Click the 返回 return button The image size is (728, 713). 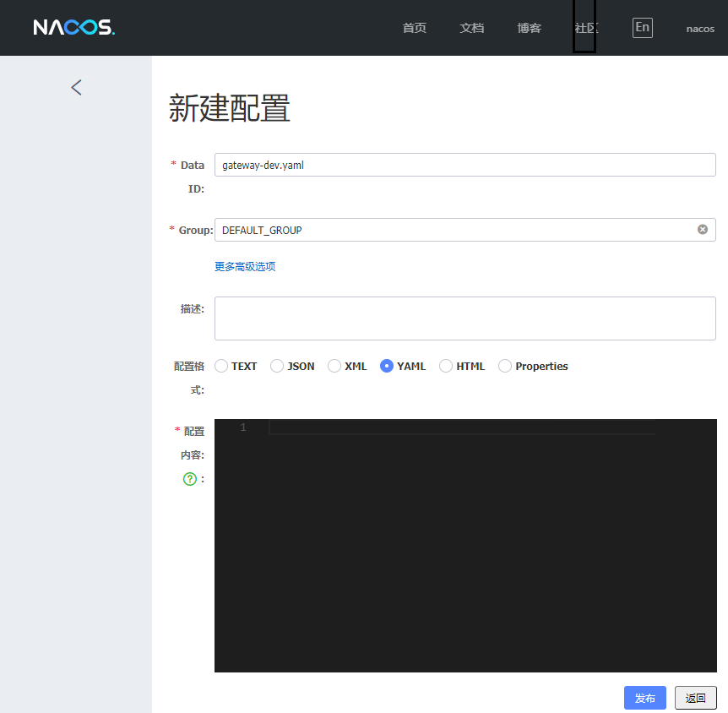(695, 698)
